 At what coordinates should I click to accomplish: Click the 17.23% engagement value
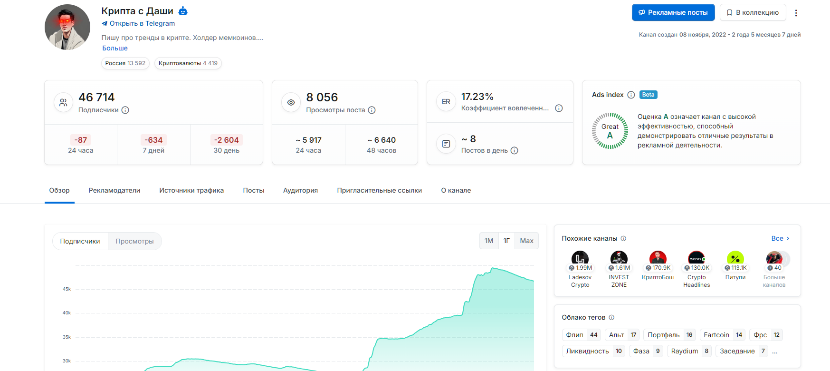pos(477,97)
